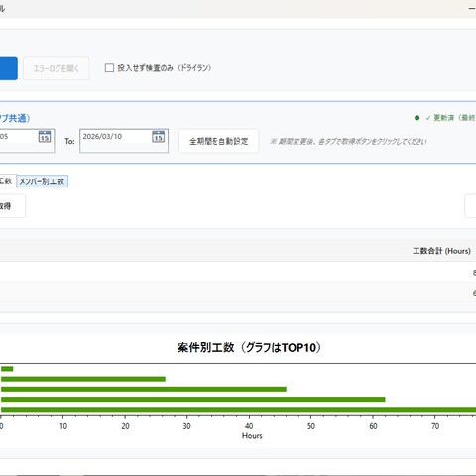476x476 pixels.
Task: Click the bar ending near 26 hours
Action: 83,379
